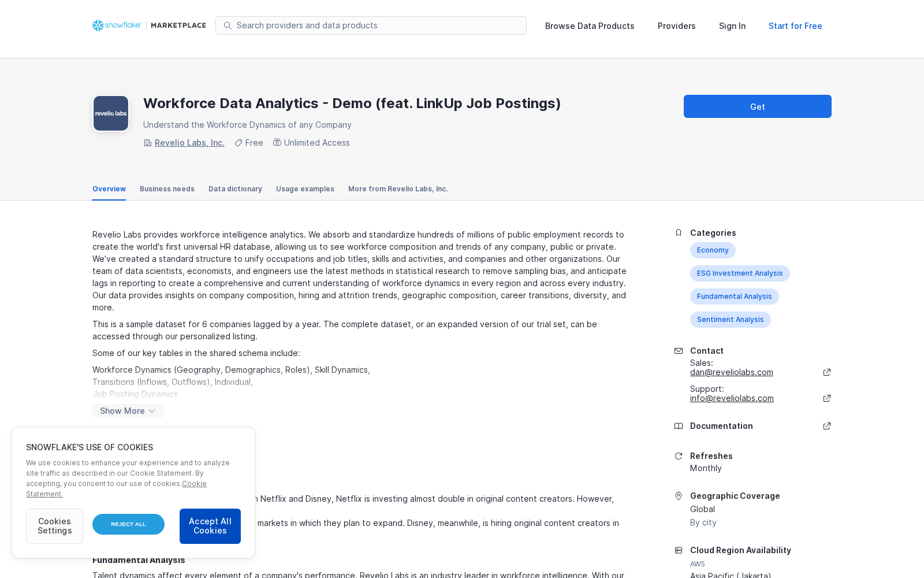Click the Refreshes circular arrow icon
The image size is (924, 578).
tap(679, 456)
